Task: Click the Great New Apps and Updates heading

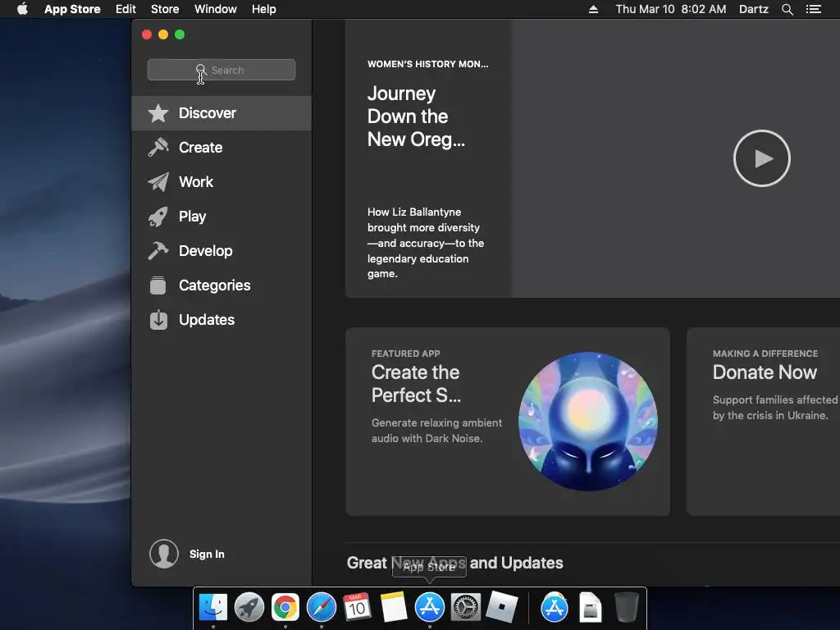Action: [454, 563]
